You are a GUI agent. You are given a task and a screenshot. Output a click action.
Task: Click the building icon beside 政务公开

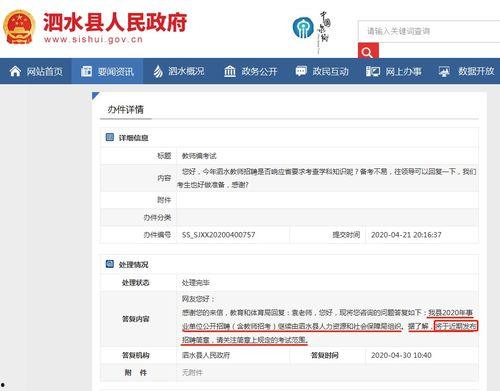tap(230, 71)
